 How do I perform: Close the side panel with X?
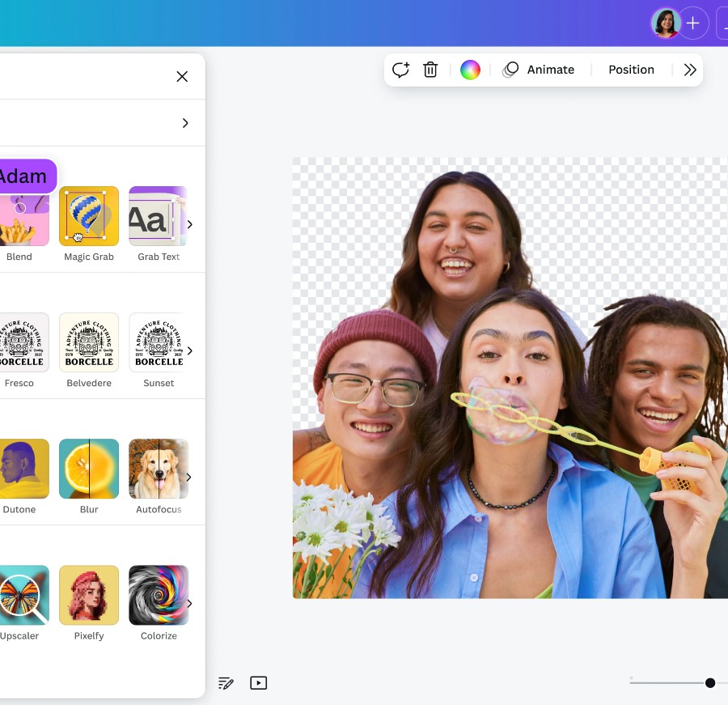(x=182, y=76)
